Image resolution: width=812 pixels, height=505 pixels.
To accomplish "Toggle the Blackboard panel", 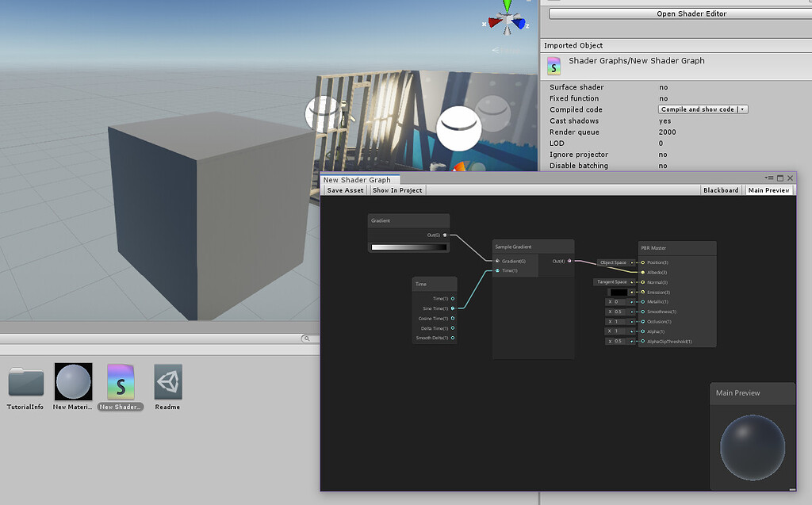I will pyautogui.click(x=720, y=190).
